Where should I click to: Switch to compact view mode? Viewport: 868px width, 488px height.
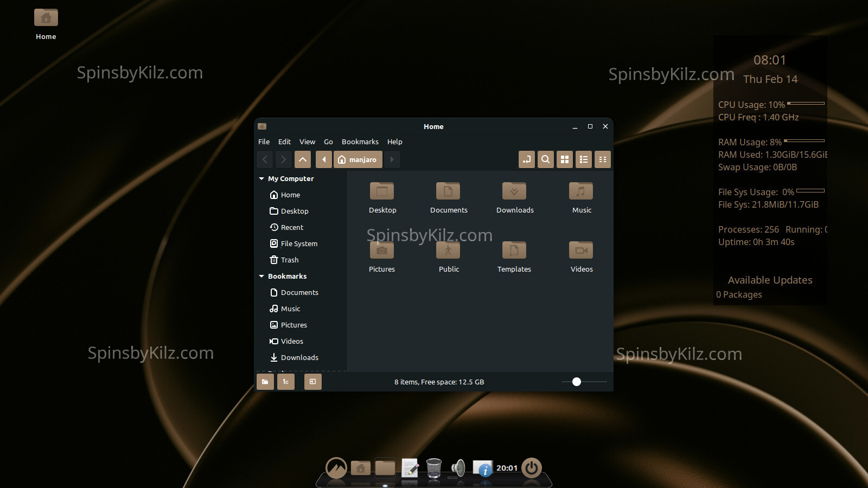[602, 159]
